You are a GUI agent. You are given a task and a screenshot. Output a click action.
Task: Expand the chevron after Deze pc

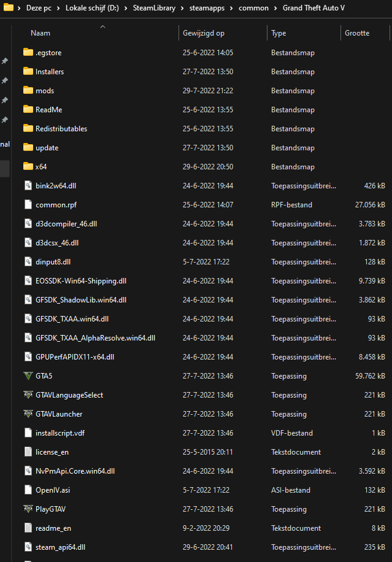58,8
